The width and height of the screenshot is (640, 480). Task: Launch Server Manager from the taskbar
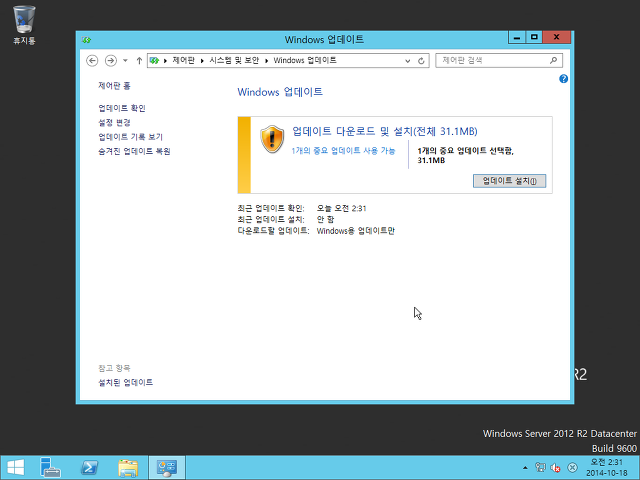[51, 467]
